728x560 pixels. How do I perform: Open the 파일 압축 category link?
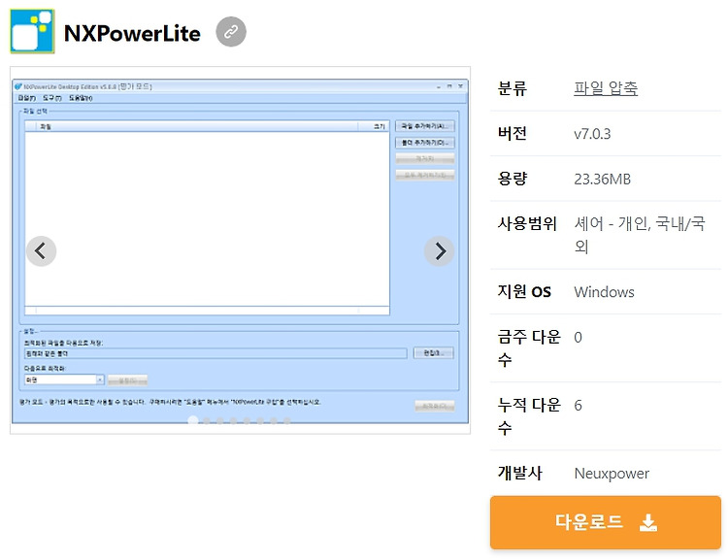[606, 88]
